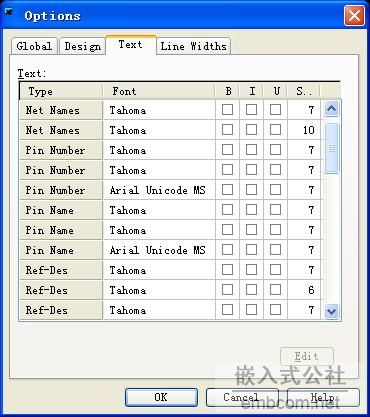Switch to the Design tab

(x=82, y=46)
